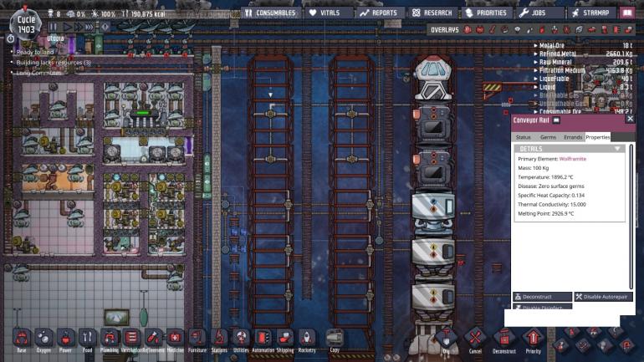Enable the first Oxygen overlay icon

(468, 29)
